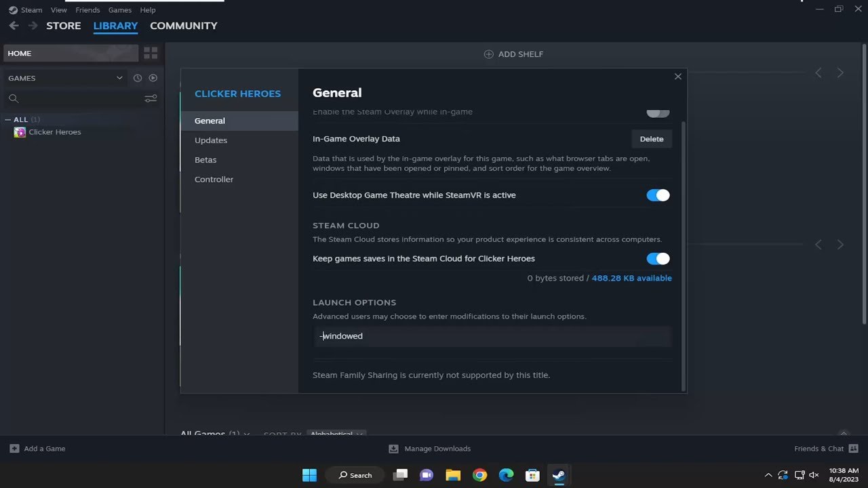Viewport: 868px width, 488px height.
Task: Open the Help menu
Action: tap(148, 10)
